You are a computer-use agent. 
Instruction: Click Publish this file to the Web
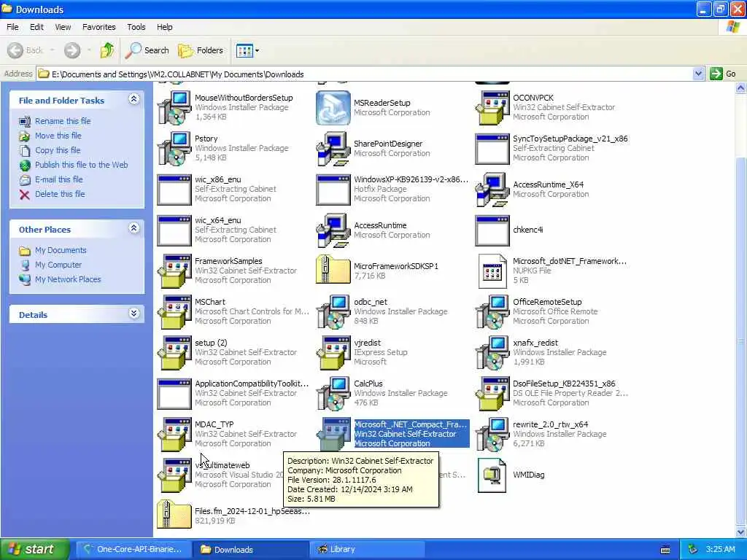[x=82, y=165]
